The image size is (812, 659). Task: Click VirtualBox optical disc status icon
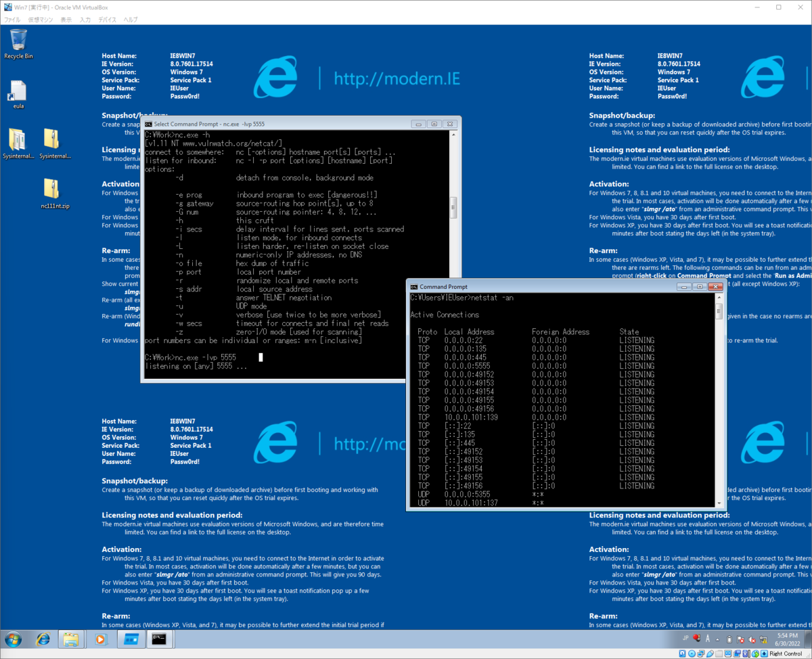tap(692, 654)
